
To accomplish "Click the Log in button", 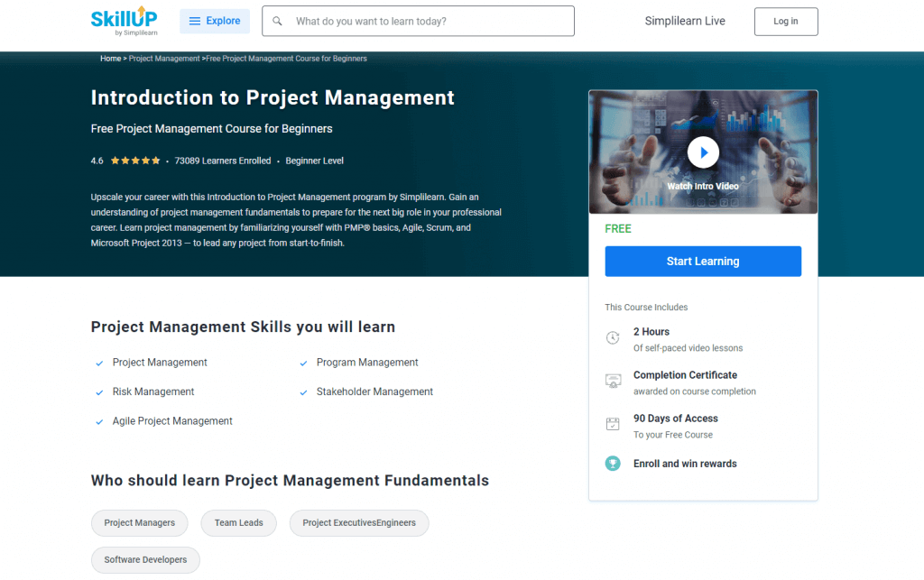I will tap(786, 22).
